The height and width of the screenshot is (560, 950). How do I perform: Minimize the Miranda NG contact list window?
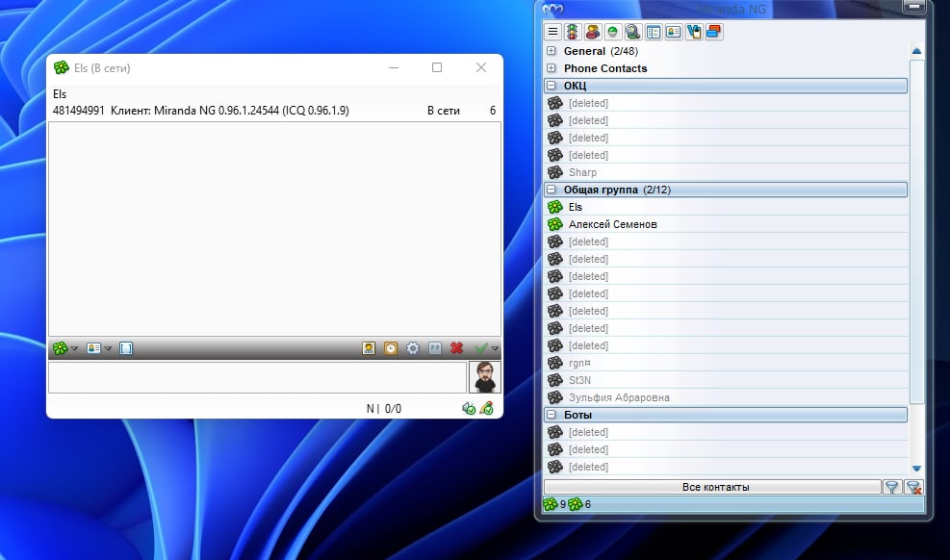click(913, 7)
